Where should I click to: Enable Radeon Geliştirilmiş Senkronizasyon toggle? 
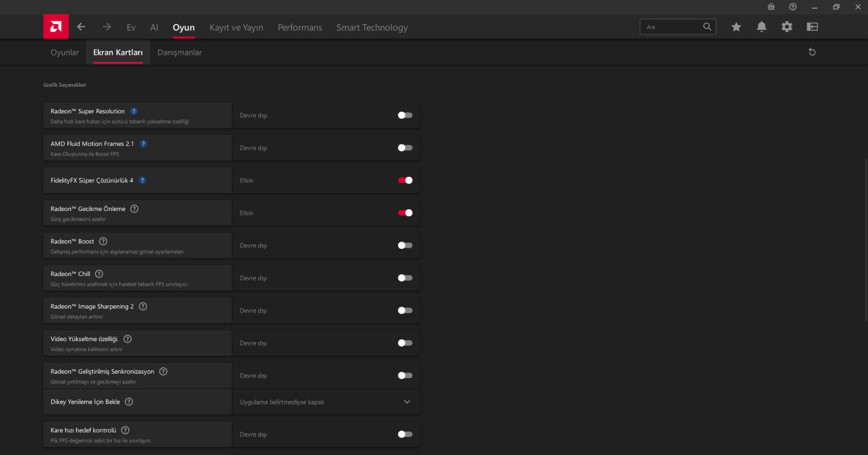(405, 376)
